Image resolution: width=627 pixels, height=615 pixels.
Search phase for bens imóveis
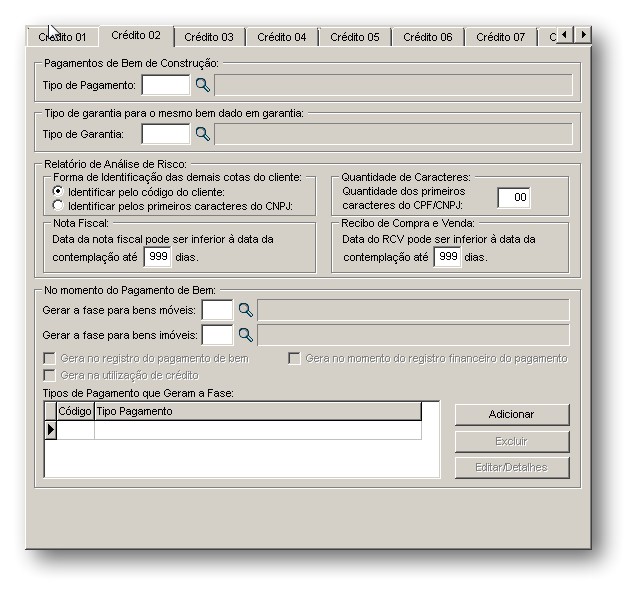click(x=246, y=335)
